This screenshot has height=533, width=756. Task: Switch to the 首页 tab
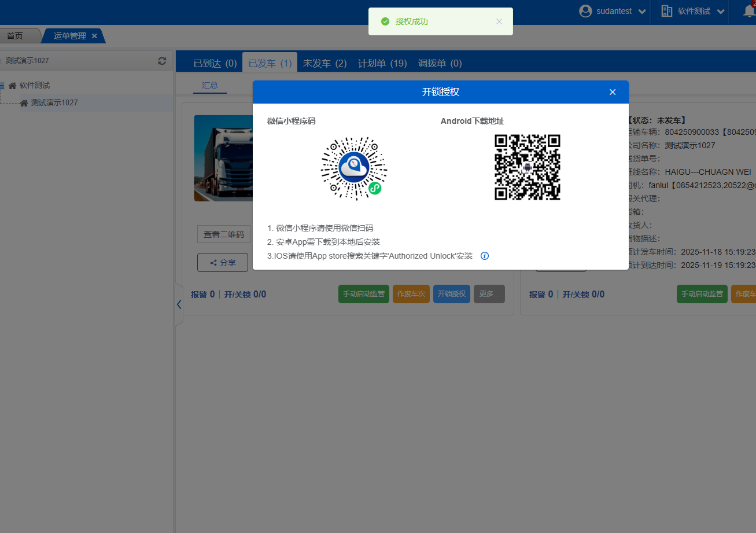pos(15,36)
